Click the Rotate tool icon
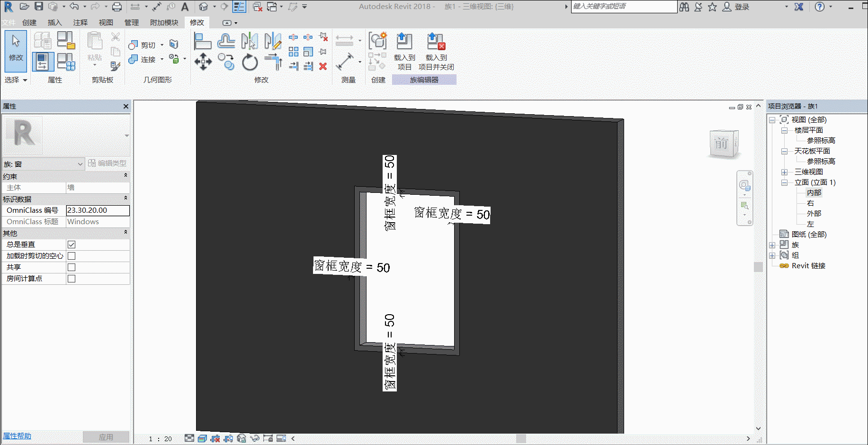Screen dimensions: 868x445 coord(250,62)
